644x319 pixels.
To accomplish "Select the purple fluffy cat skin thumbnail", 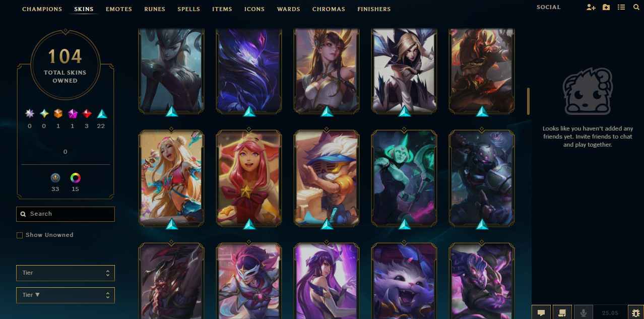I will click(404, 281).
